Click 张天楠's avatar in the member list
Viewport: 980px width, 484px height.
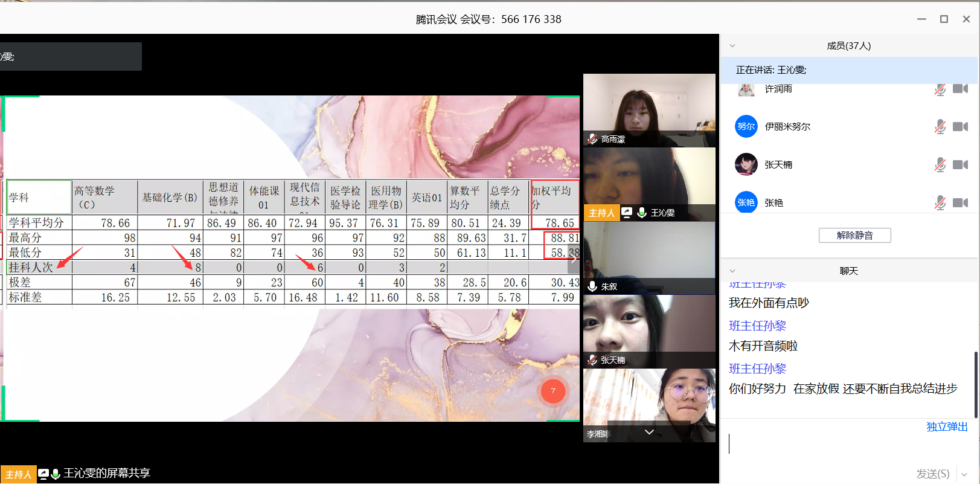pyautogui.click(x=746, y=164)
